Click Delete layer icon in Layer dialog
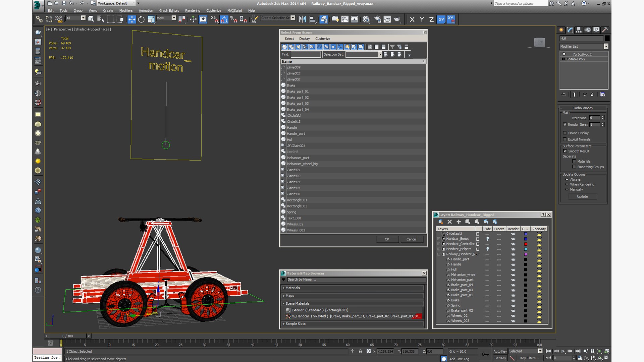This screenshot has height=362, width=644. [x=449, y=222]
